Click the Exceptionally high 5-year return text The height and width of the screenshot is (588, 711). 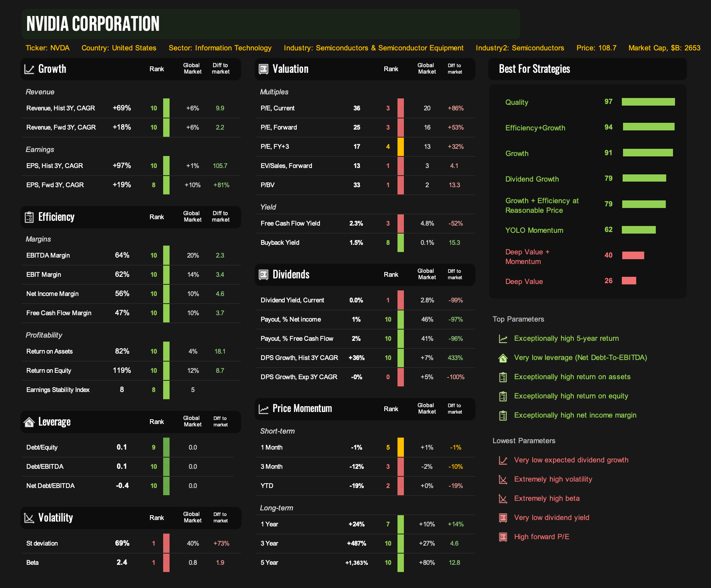566,338
